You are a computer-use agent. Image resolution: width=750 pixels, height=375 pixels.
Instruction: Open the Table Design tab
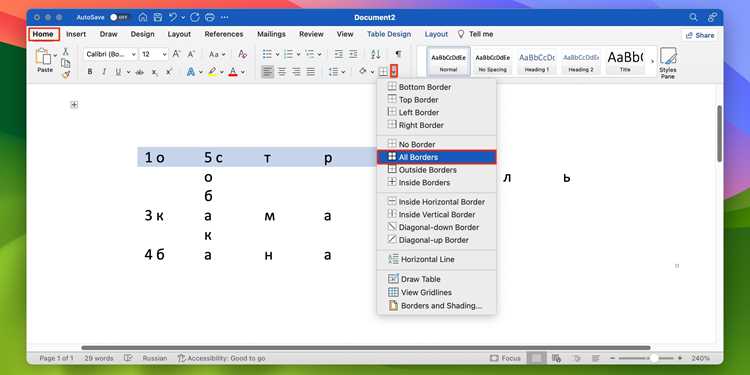pyautogui.click(x=389, y=34)
